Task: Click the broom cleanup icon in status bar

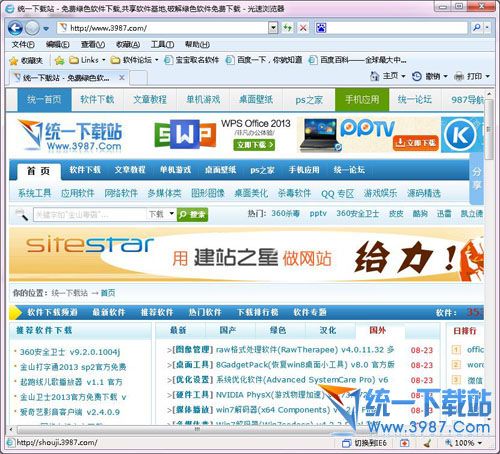Action: (x=428, y=443)
